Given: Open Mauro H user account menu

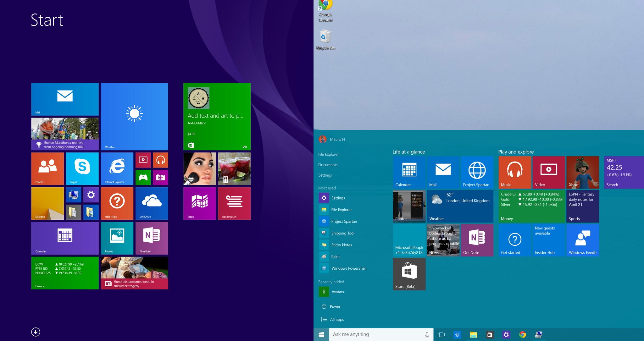Looking at the screenshot, I should tap(332, 139).
